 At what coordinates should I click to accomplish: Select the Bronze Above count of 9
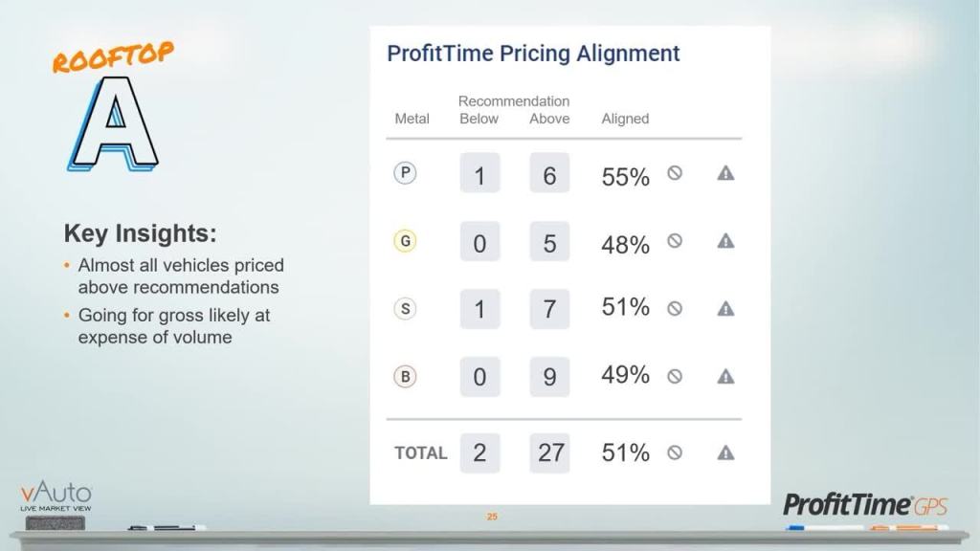click(549, 377)
